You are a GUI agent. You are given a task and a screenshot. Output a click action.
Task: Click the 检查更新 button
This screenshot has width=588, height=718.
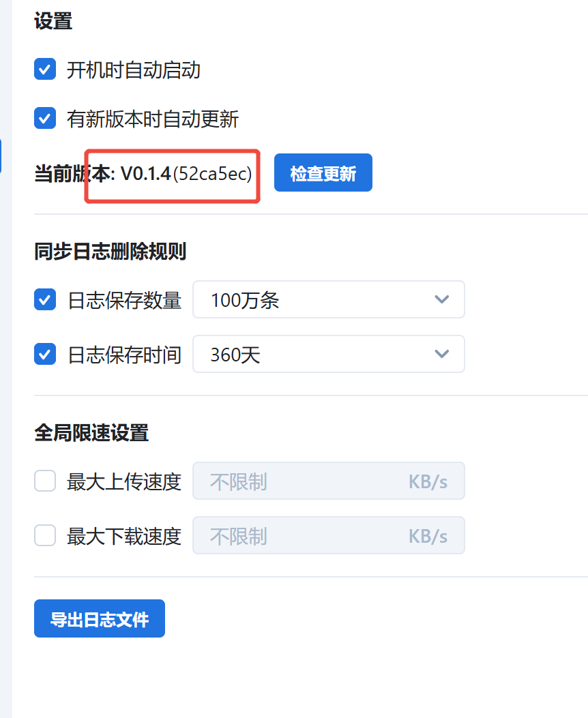point(323,173)
